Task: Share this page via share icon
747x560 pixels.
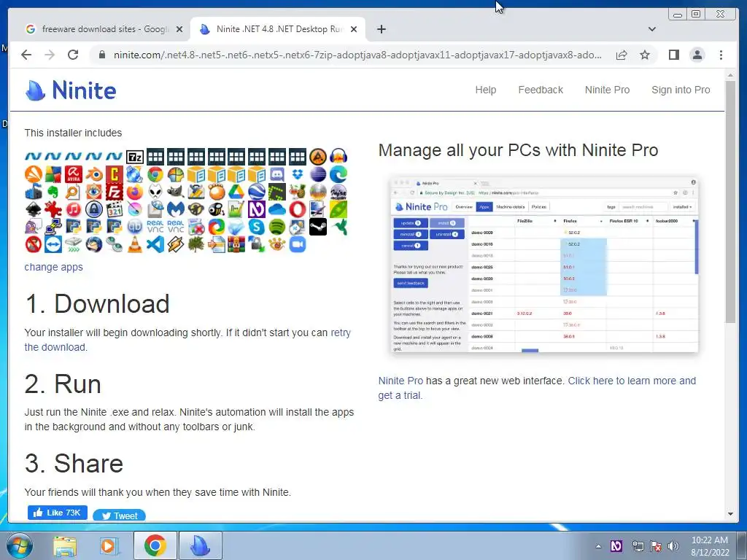Action: click(622, 55)
